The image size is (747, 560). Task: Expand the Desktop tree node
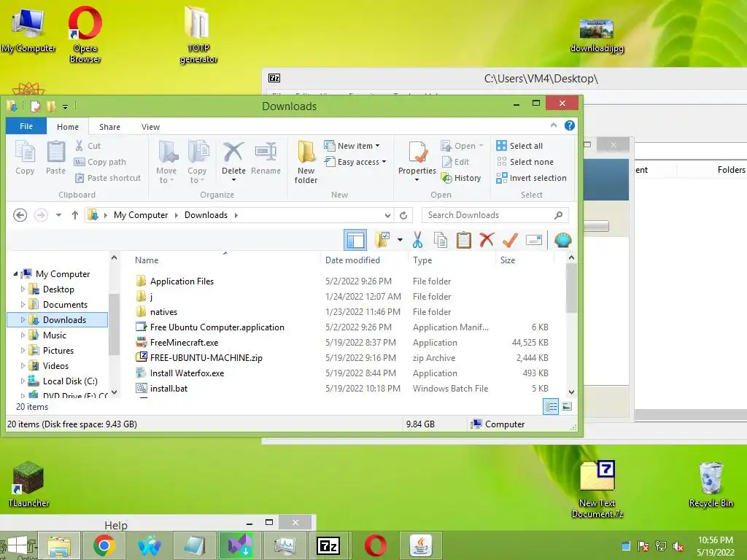[23, 289]
